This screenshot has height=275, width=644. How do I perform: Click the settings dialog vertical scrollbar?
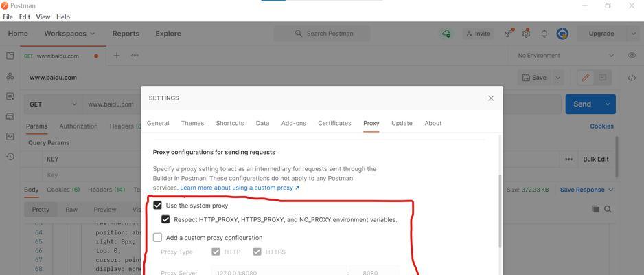coord(500,211)
